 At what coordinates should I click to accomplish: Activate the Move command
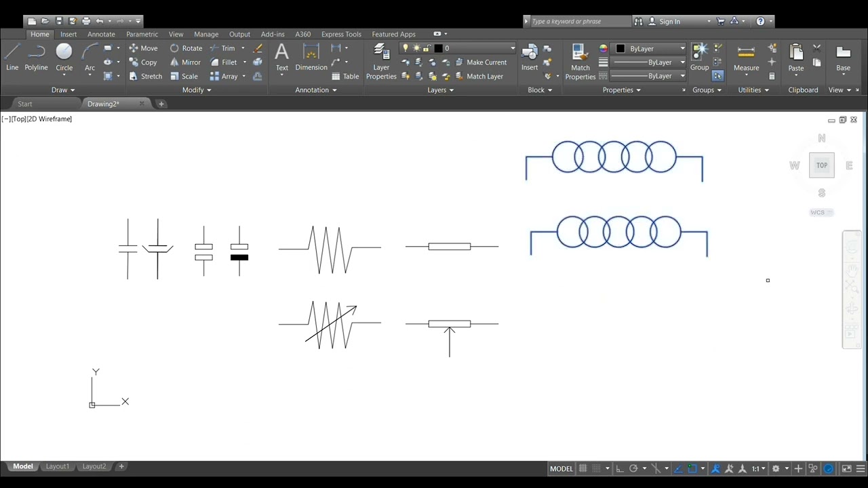(x=143, y=48)
